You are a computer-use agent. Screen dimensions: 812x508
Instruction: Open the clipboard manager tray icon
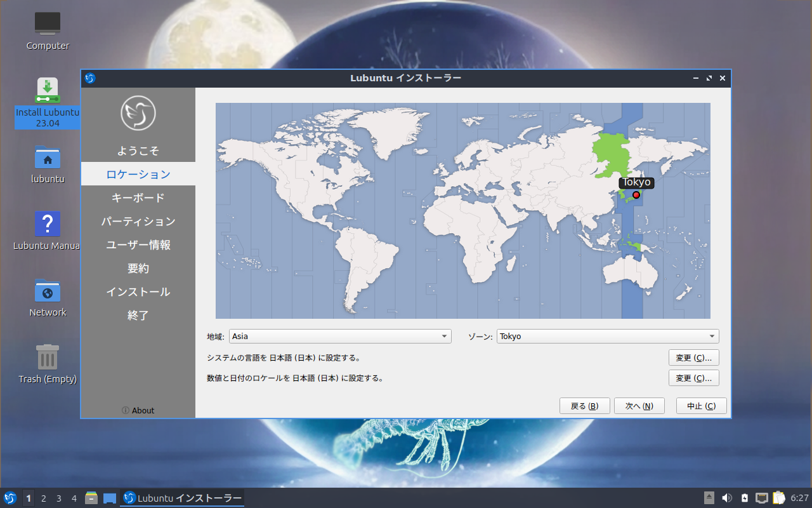pos(778,498)
